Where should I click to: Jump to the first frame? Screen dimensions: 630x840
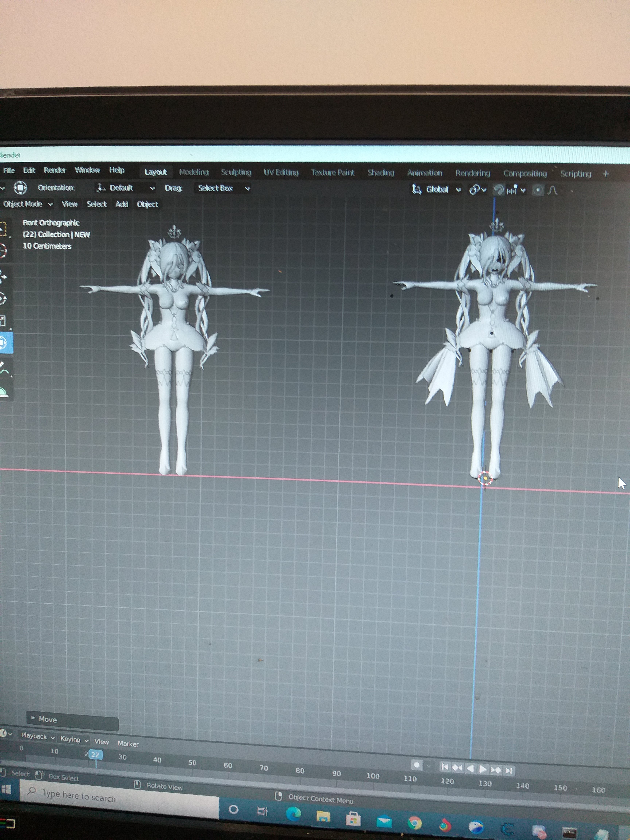tap(445, 767)
